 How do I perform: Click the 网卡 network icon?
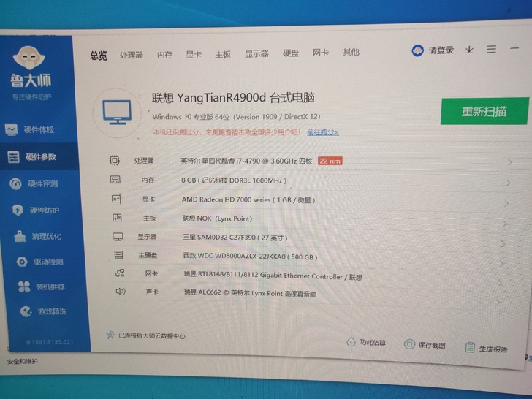[x=120, y=273]
